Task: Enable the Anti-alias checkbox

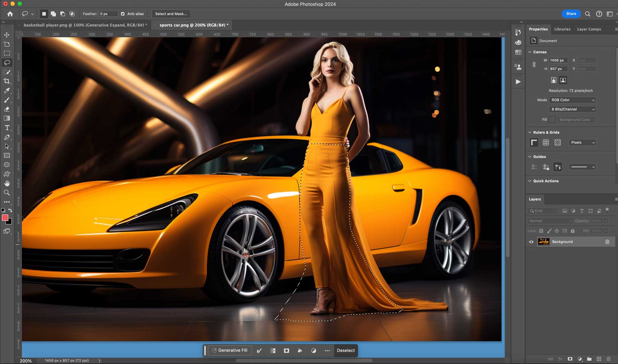Action: coord(123,14)
